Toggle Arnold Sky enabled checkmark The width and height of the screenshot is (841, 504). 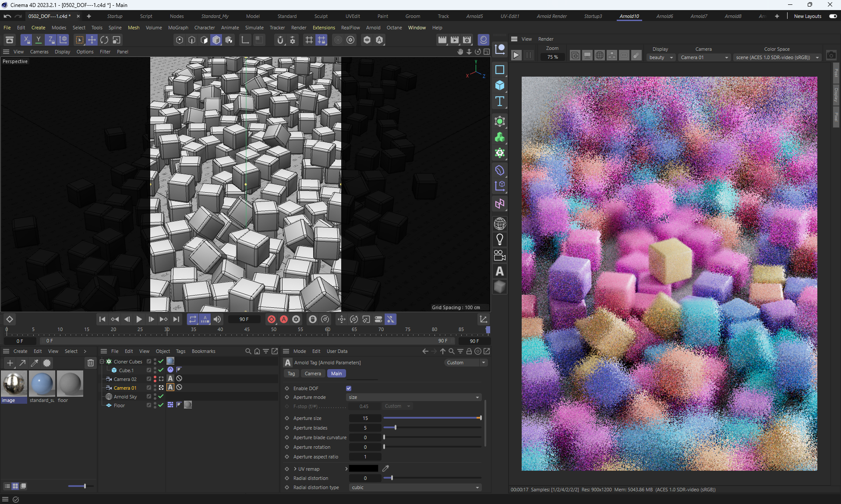[x=161, y=396]
